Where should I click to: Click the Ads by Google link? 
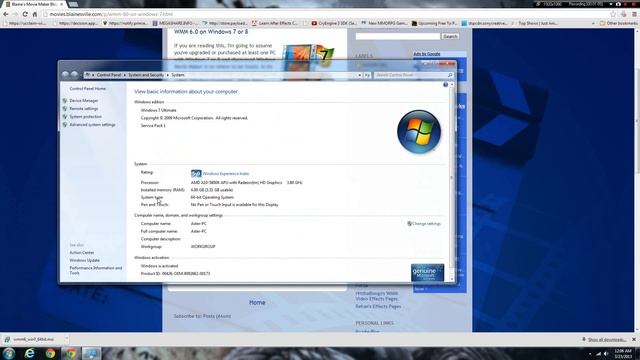point(427,54)
